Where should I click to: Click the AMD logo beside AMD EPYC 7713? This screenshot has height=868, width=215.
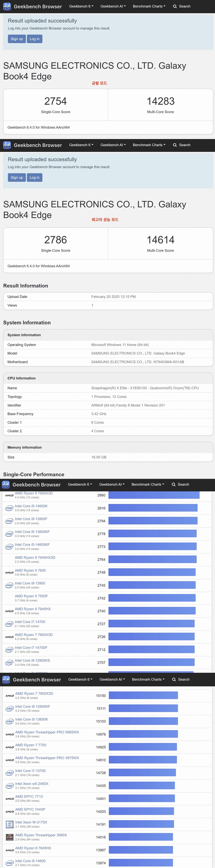tap(9, 799)
